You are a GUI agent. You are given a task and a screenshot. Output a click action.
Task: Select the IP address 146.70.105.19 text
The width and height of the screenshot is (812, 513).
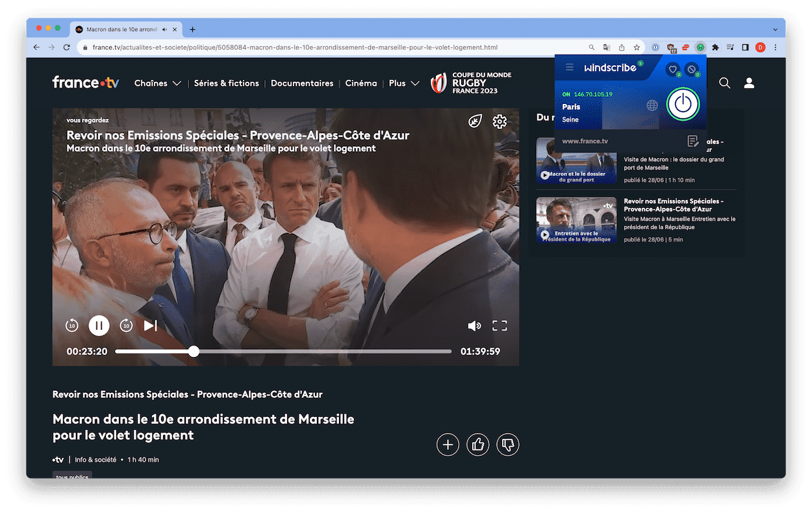tap(593, 94)
